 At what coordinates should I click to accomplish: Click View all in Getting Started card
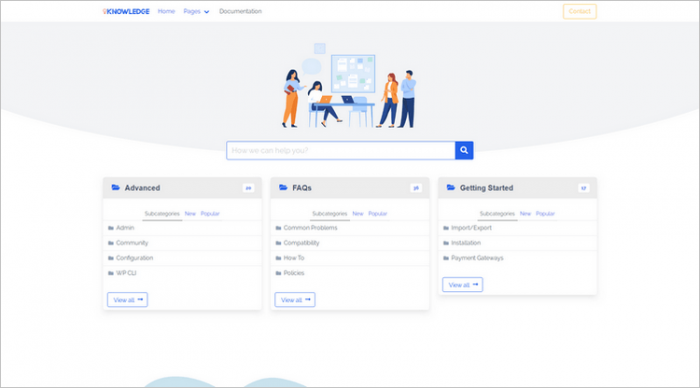pos(462,284)
